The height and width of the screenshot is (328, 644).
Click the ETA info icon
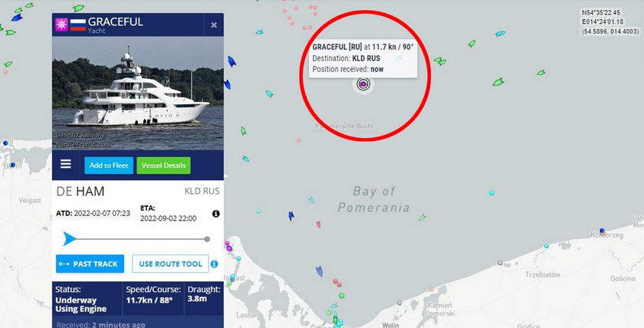point(216,214)
